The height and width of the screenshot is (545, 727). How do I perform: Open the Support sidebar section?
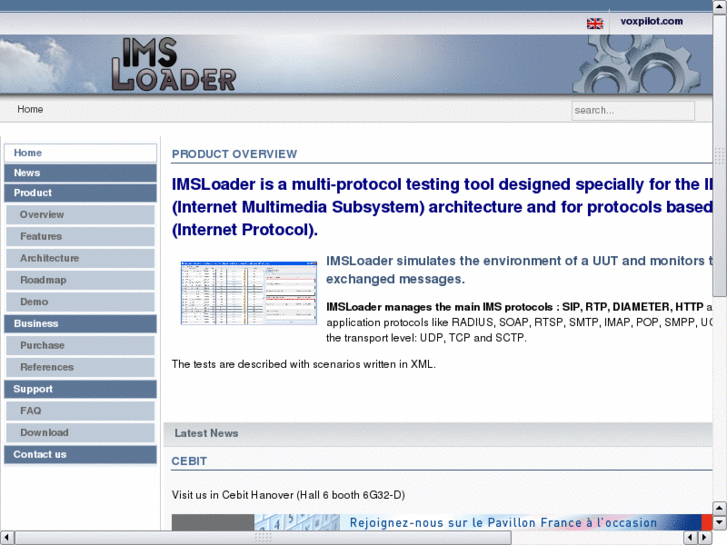pos(80,389)
